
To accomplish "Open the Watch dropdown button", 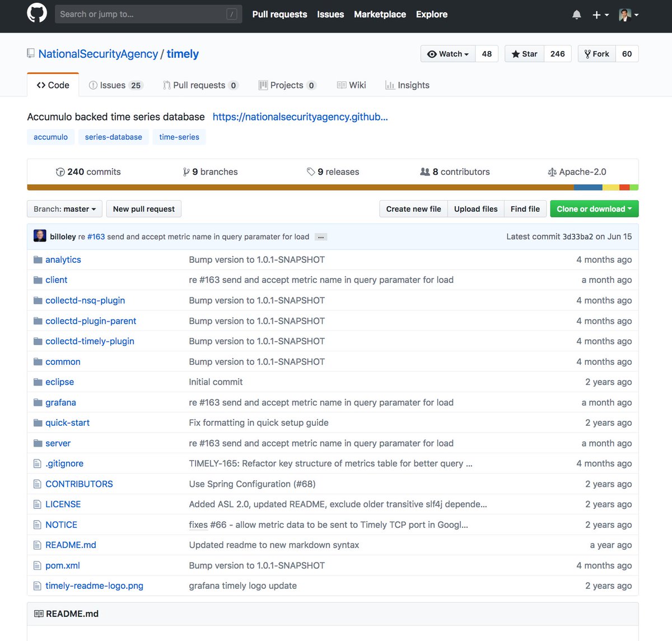I will 448,54.
